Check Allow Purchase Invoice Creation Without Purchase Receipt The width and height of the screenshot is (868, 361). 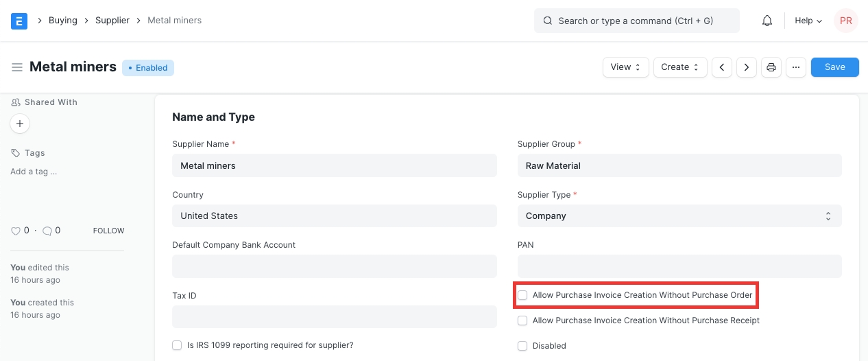click(x=523, y=321)
